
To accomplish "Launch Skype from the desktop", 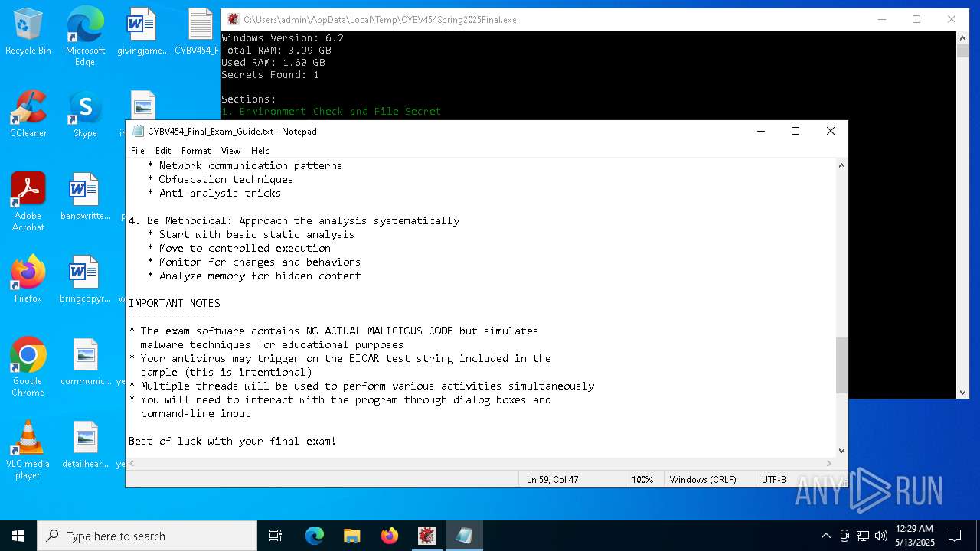I will click(x=85, y=115).
